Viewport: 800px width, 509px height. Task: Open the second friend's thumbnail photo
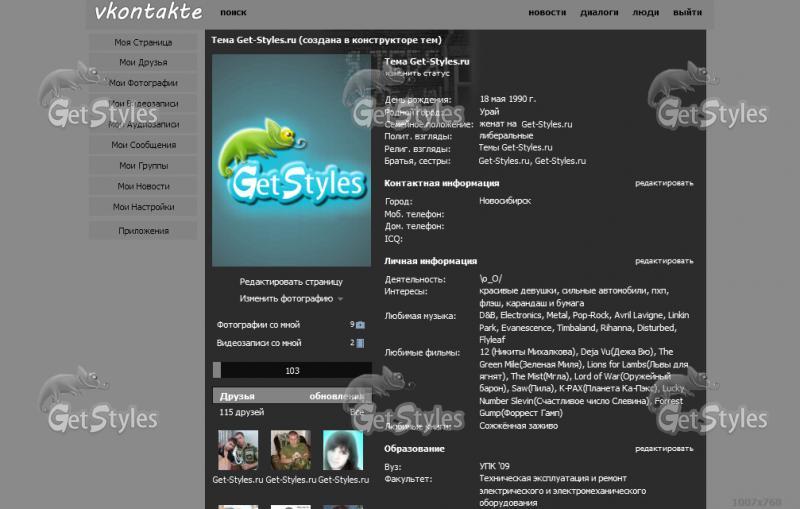[x=291, y=450]
